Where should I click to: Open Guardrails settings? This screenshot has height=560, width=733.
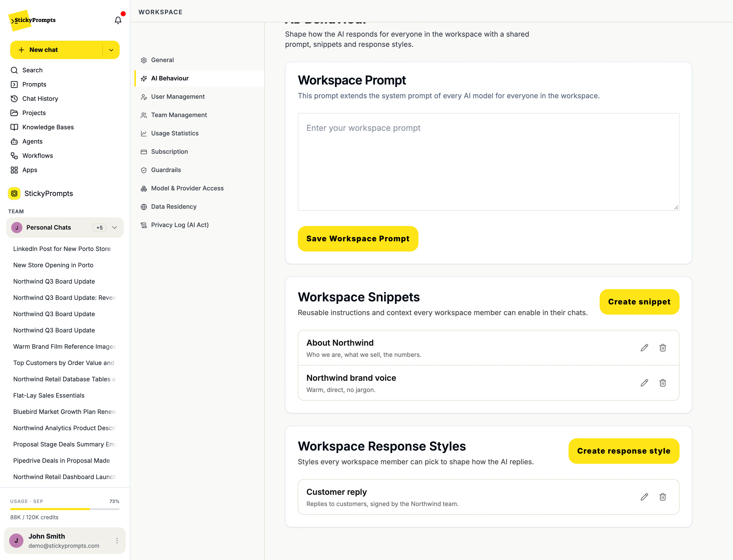[199, 170]
